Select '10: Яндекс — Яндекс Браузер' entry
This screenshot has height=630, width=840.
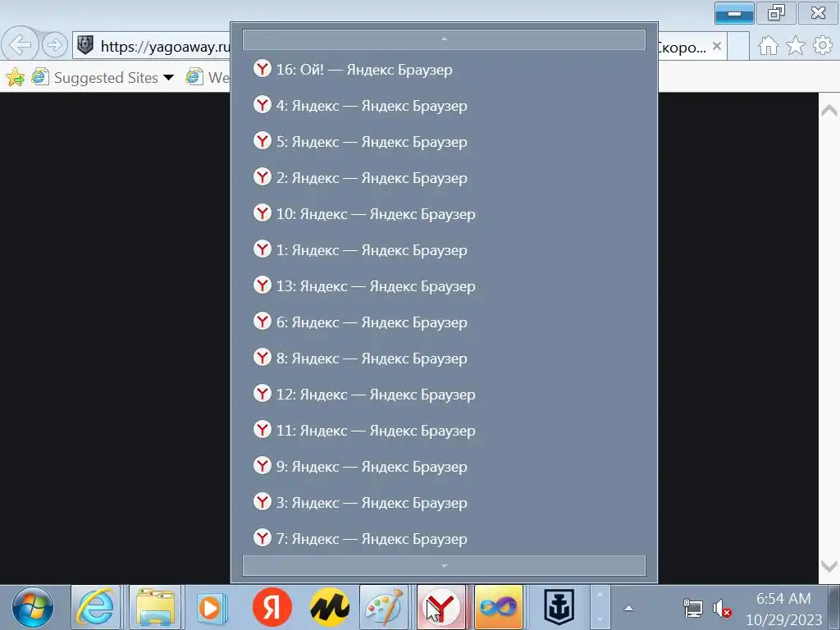[444, 214]
